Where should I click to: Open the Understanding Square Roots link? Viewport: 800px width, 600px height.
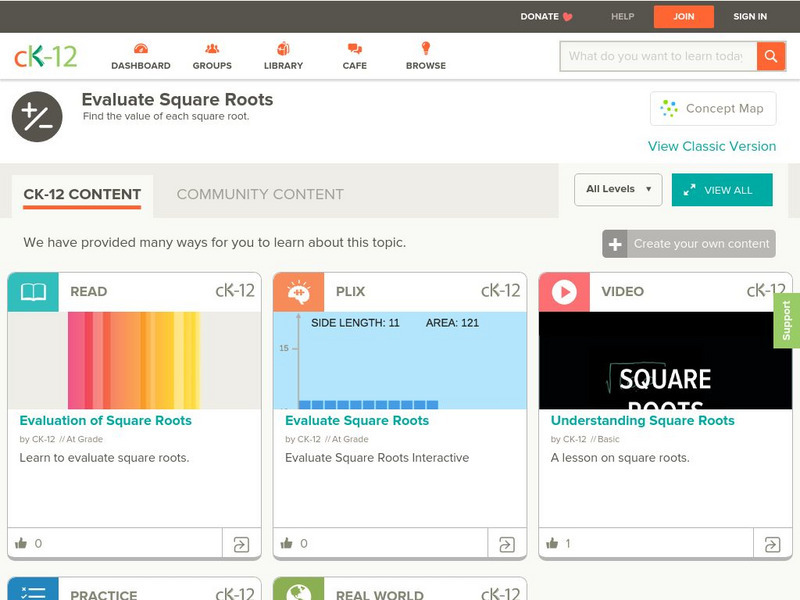643,420
